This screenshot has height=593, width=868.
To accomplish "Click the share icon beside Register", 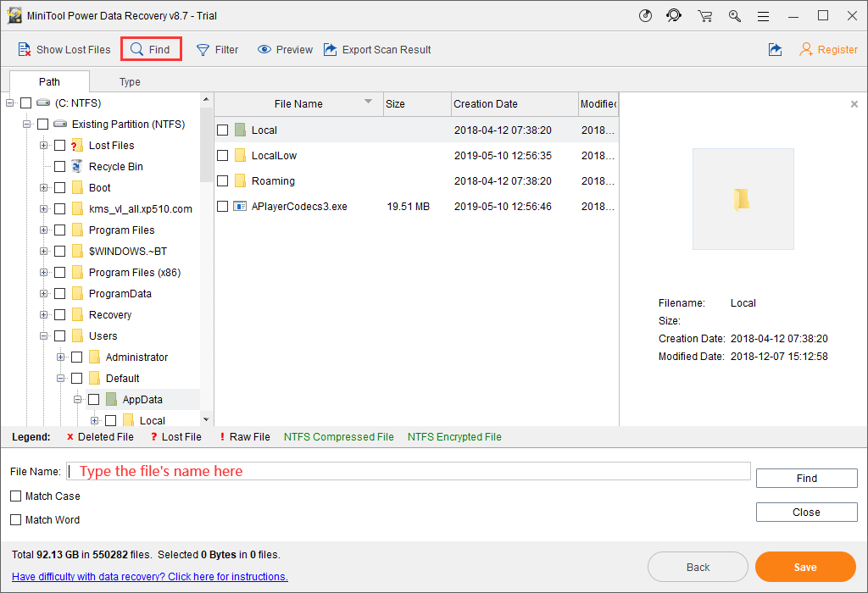I will point(775,50).
